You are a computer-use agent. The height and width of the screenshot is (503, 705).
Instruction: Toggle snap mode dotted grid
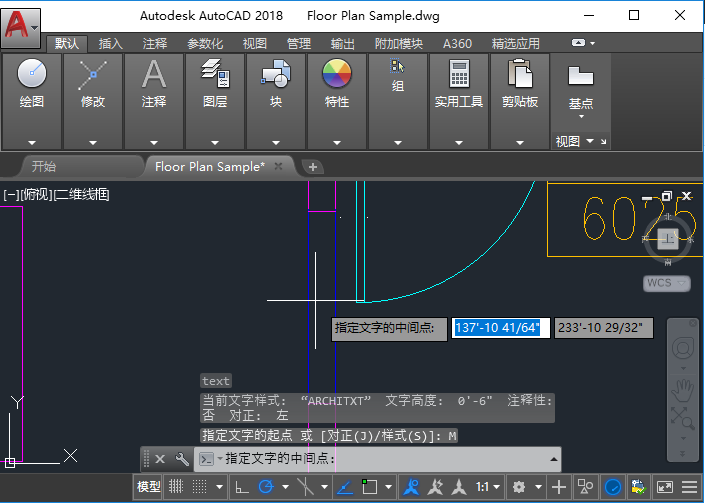(200, 487)
